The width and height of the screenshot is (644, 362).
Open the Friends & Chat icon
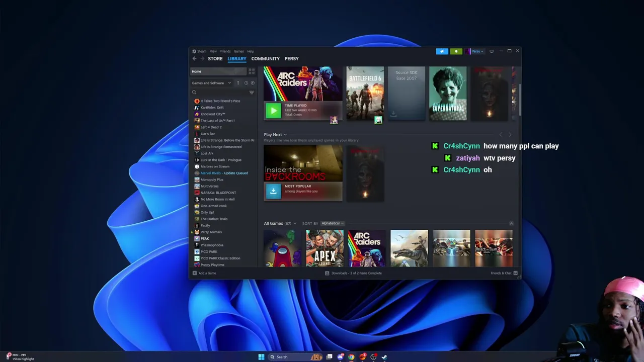(x=515, y=273)
